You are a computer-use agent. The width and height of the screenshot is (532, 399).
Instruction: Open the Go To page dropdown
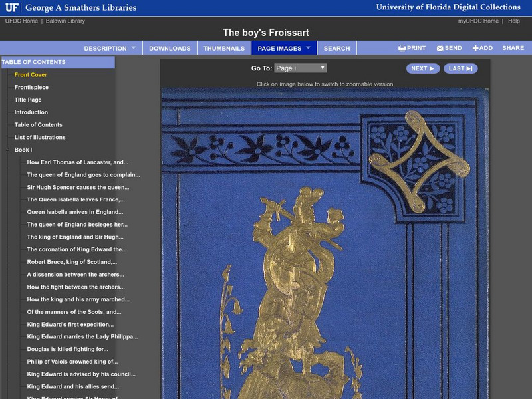point(299,68)
